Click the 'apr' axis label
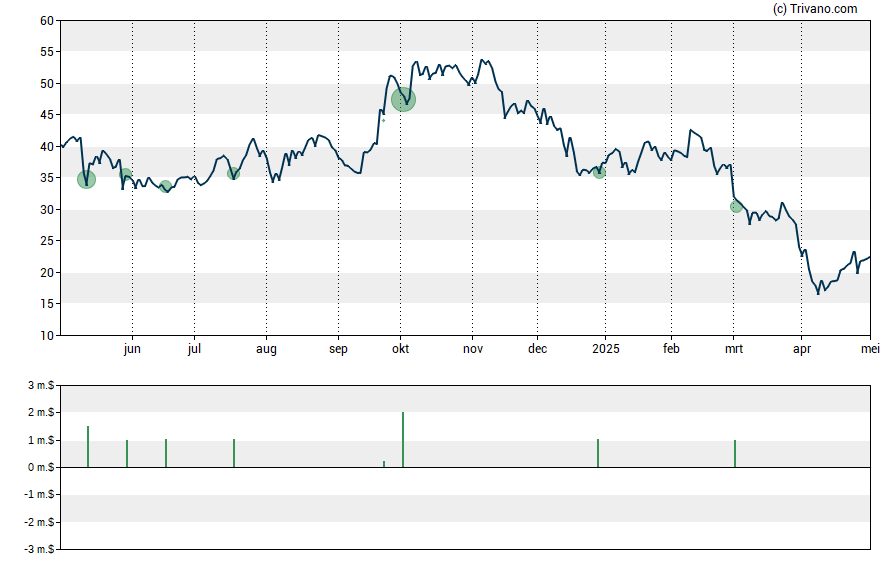 802,349
